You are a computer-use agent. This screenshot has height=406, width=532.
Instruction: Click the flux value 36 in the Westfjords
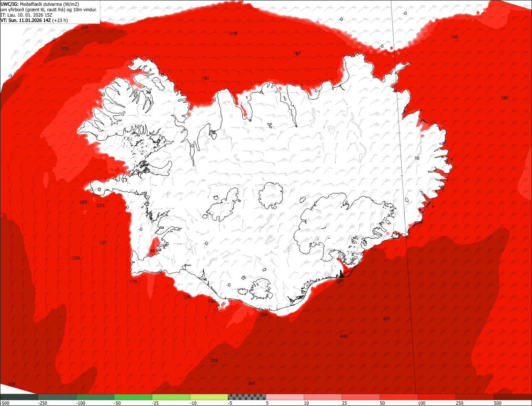(x=148, y=92)
